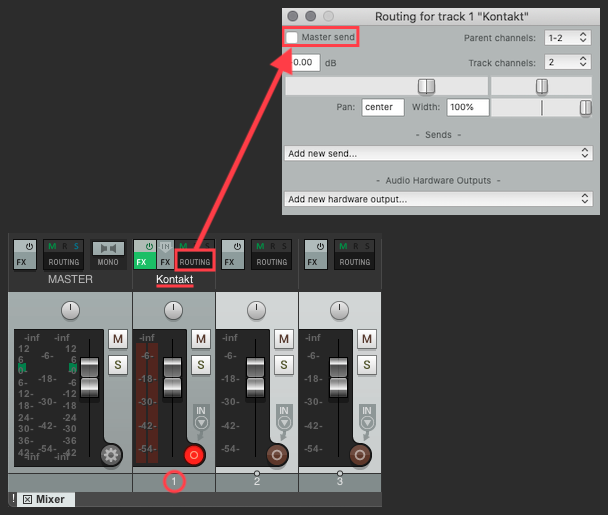Click track 2 volume fader handle
This screenshot has width=608, height=515.
pyautogui.click(x=256, y=377)
